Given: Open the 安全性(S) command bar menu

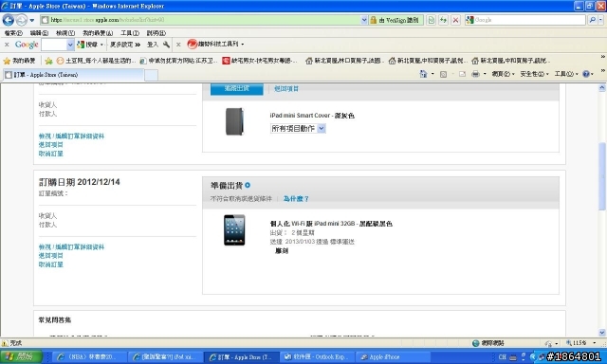Looking at the screenshot, I should point(534,74).
